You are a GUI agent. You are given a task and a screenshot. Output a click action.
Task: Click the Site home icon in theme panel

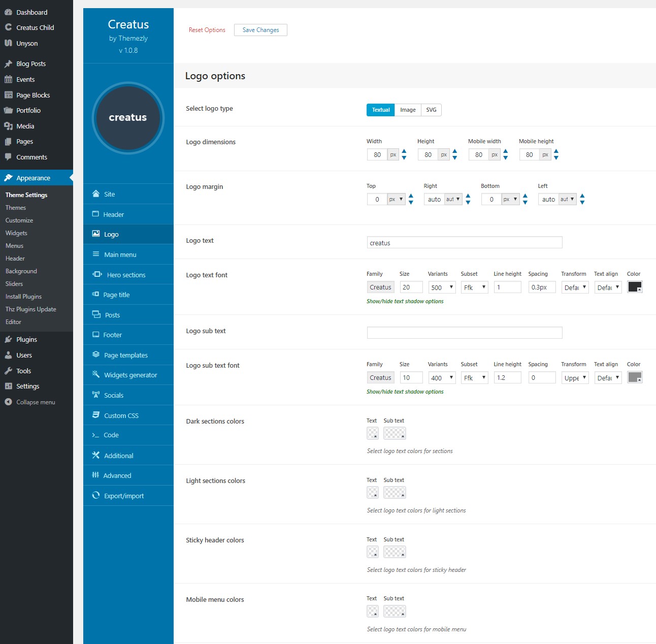(x=96, y=194)
